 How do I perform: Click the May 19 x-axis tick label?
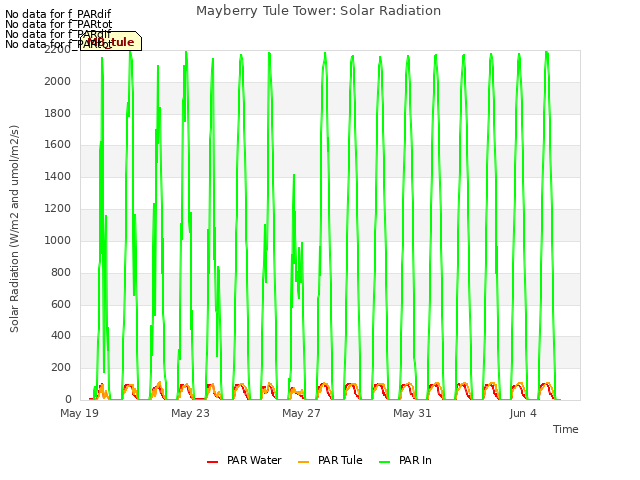click(79, 413)
